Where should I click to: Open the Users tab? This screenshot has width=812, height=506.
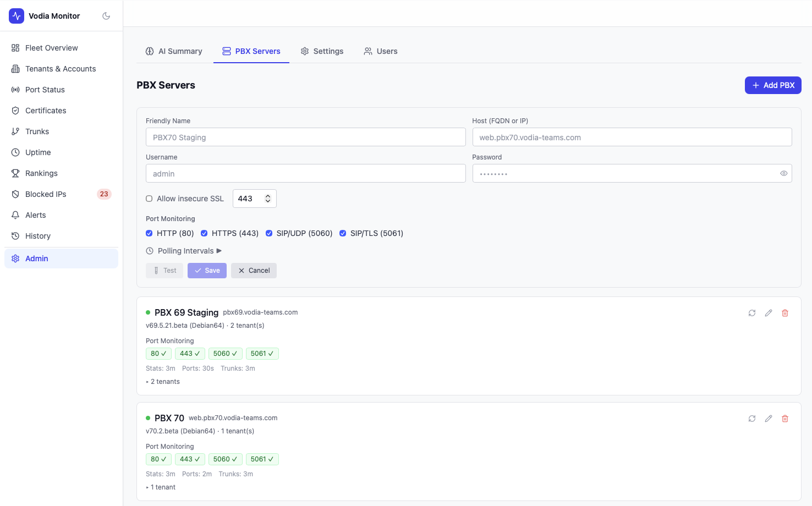381,51
